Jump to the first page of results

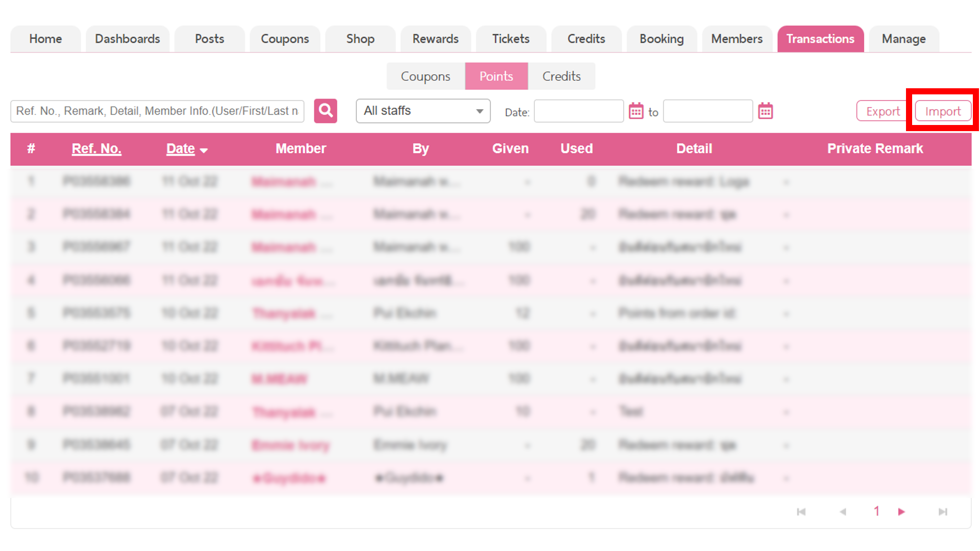click(801, 512)
